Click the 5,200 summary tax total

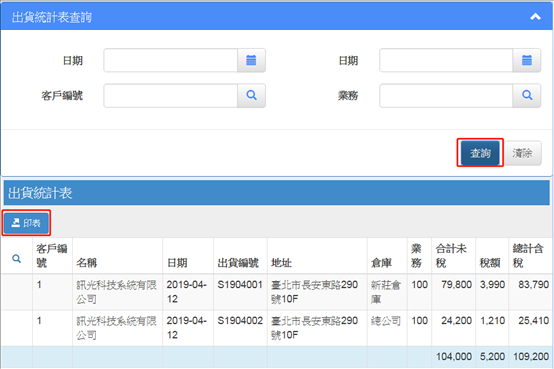point(492,356)
